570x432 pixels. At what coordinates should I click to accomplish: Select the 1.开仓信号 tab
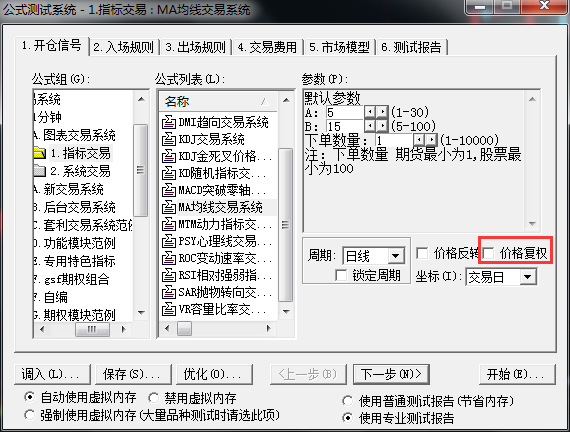52,46
